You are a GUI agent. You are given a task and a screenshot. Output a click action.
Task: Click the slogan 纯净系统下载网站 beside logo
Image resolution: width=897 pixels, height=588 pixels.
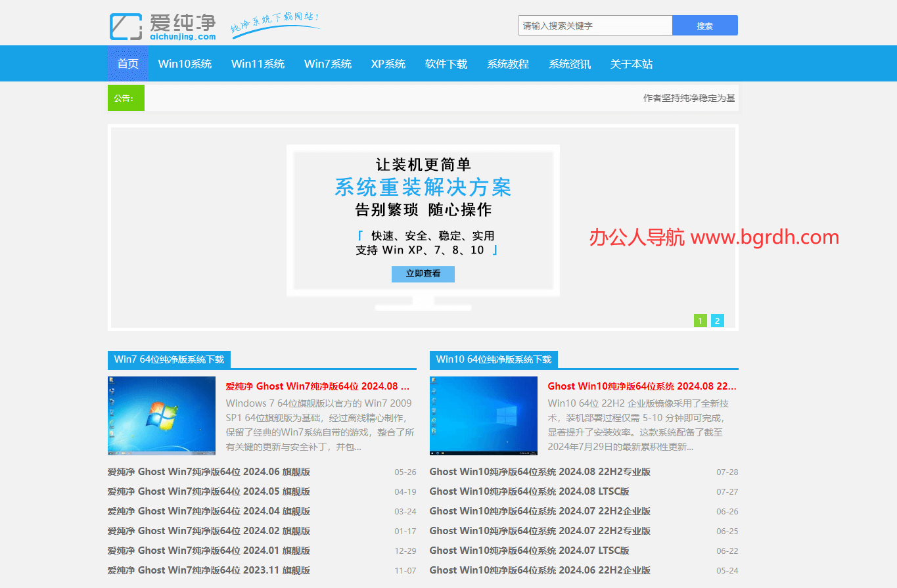[x=275, y=24]
